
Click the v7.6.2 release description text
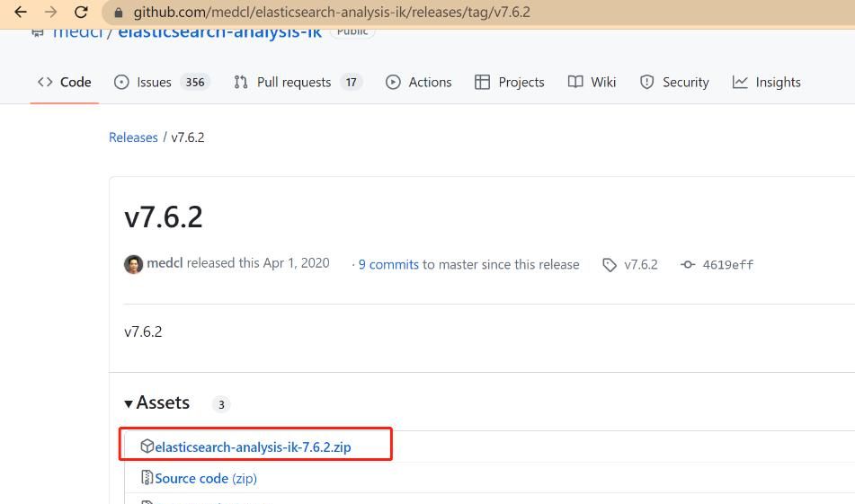pos(143,332)
